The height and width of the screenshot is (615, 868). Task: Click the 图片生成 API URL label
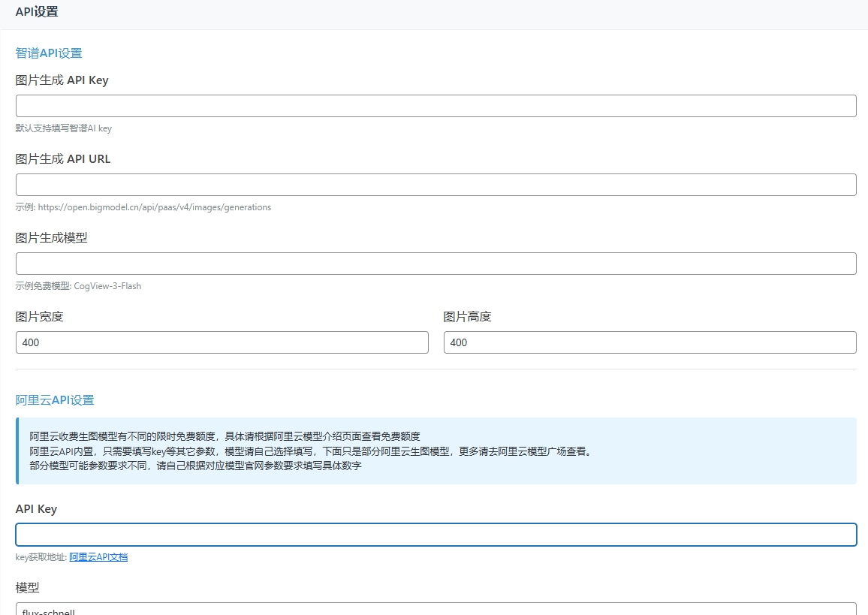tap(63, 159)
